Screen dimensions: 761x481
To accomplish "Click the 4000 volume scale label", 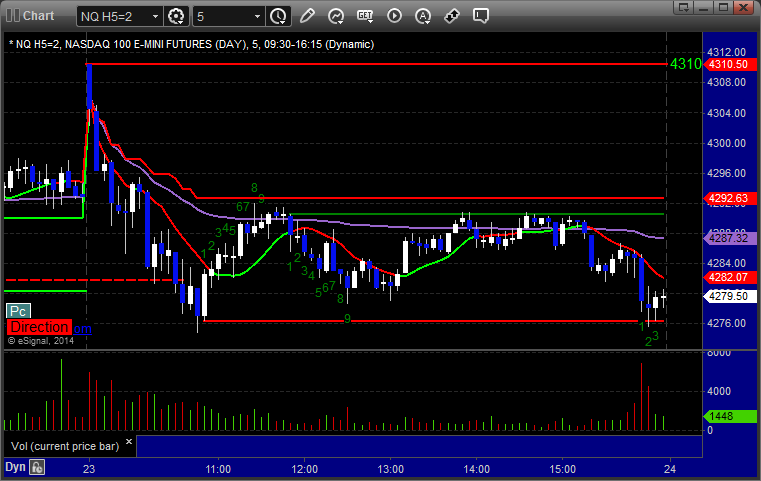I will [719, 391].
